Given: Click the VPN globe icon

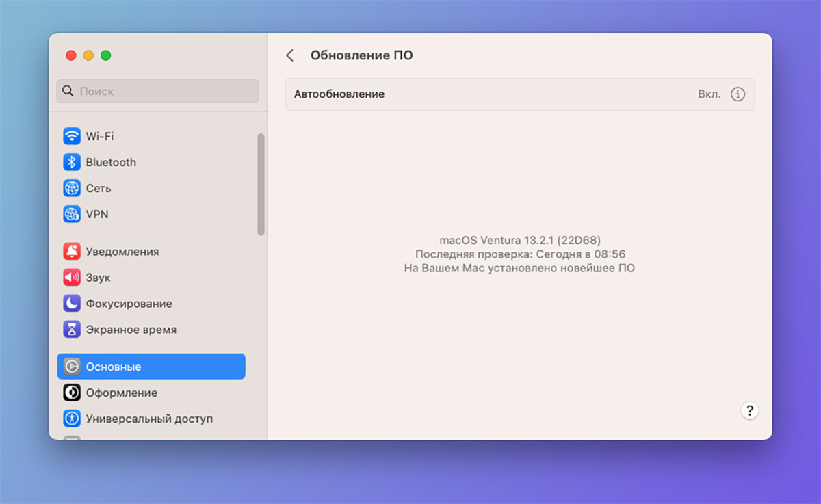Looking at the screenshot, I should coord(72,214).
